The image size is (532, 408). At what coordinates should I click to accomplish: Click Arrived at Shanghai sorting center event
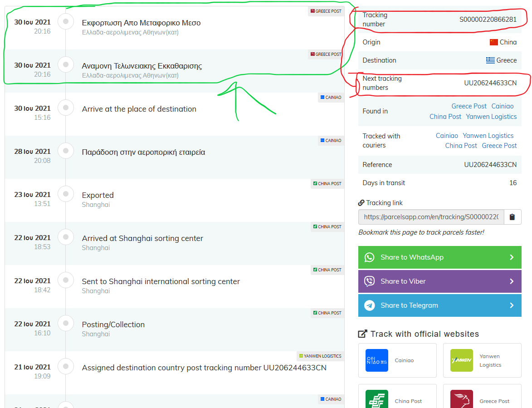point(142,238)
